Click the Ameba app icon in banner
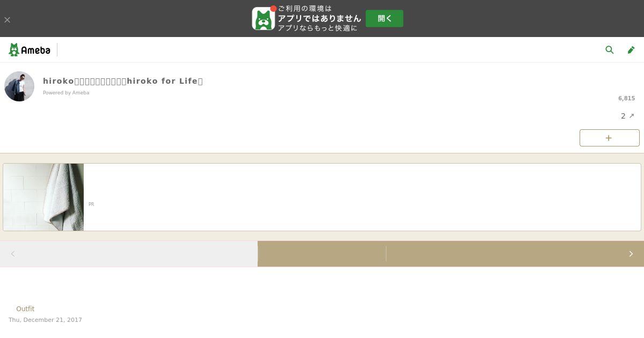 pyautogui.click(x=263, y=19)
